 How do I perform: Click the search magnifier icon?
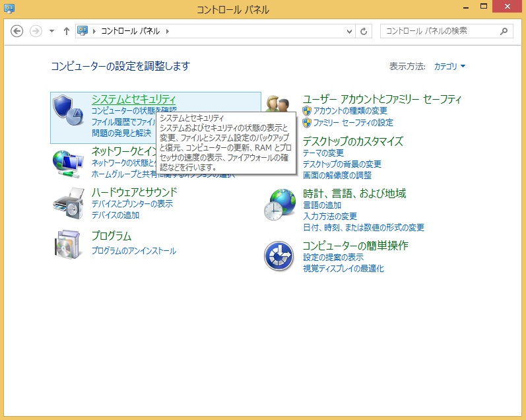tap(504, 31)
